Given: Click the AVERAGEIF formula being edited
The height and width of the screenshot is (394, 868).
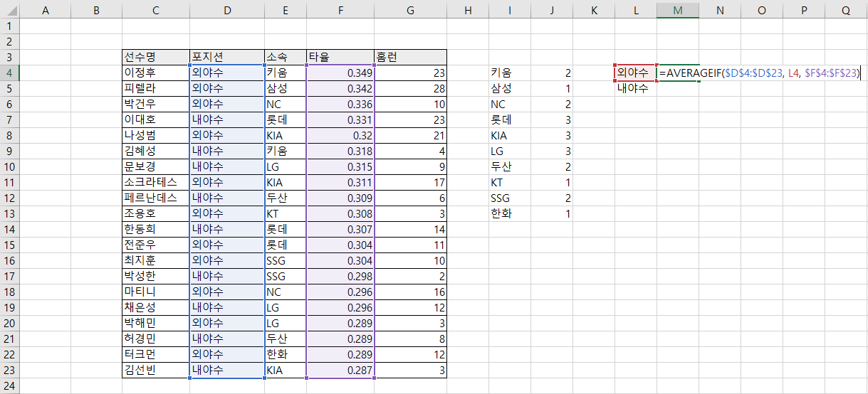Looking at the screenshot, I should [760, 73].
